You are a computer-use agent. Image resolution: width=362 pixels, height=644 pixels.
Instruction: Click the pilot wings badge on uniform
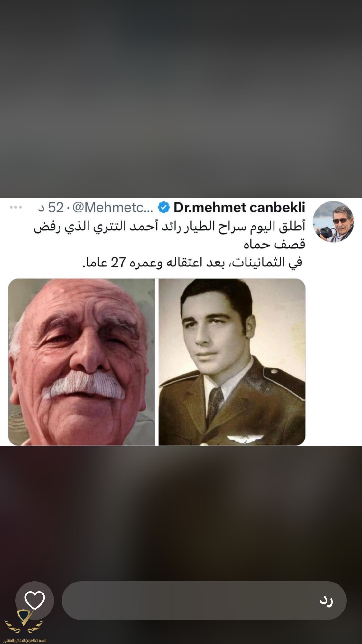tap(239, 438)
